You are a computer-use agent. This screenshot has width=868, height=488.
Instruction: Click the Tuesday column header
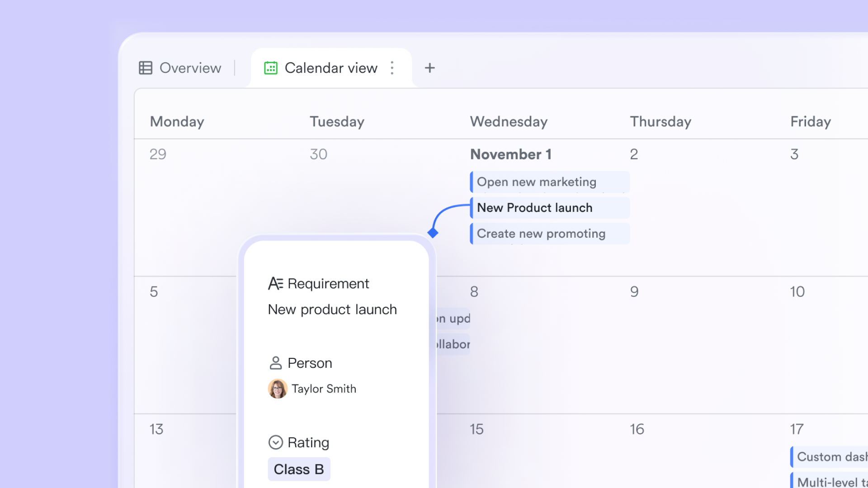click(337, 122)
